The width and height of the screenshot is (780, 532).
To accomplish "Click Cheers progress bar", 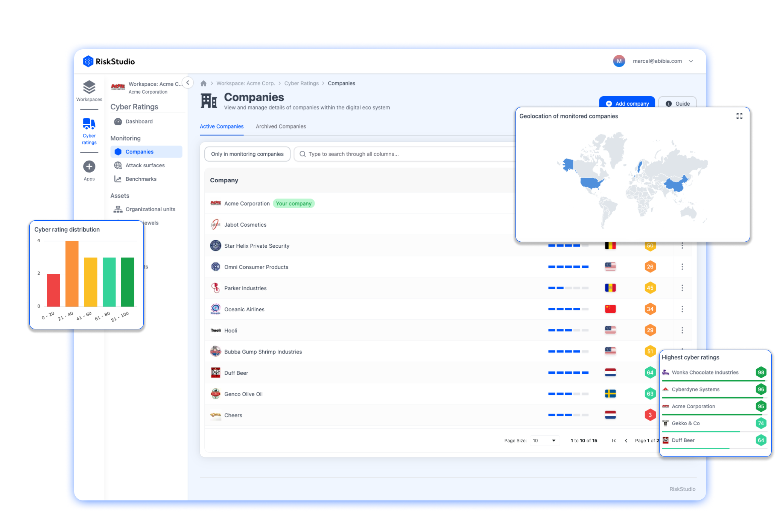I will click(x=568, y=415).
